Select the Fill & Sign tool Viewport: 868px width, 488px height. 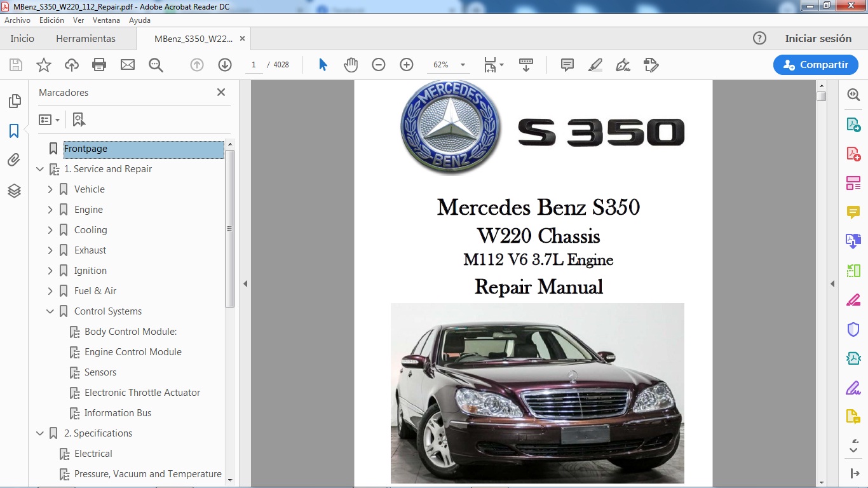point(622,64)
